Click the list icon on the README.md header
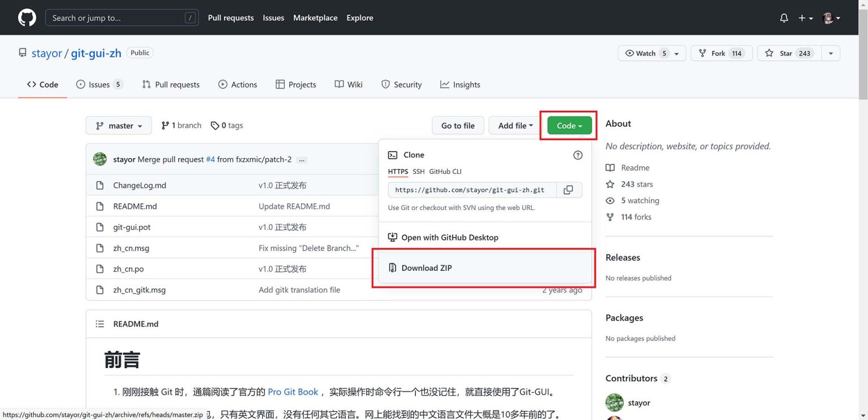 (x=100, y=323)
